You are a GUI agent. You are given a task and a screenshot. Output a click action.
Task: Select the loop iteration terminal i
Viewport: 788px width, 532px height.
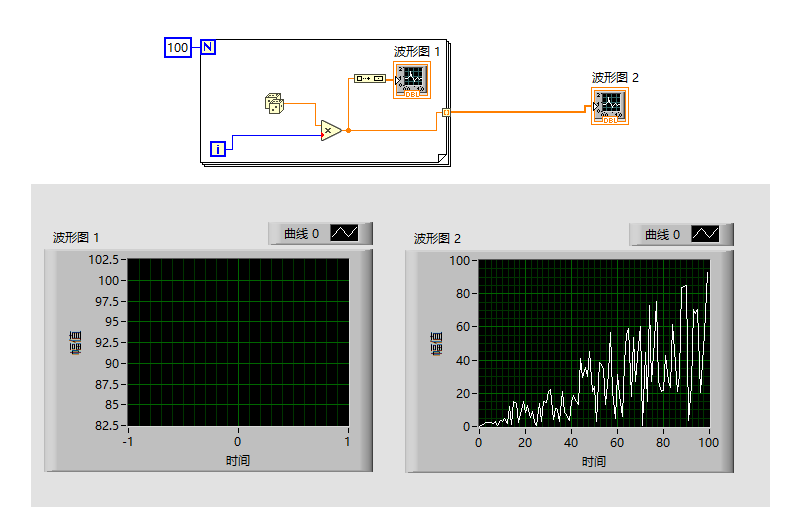click(218, 149)
